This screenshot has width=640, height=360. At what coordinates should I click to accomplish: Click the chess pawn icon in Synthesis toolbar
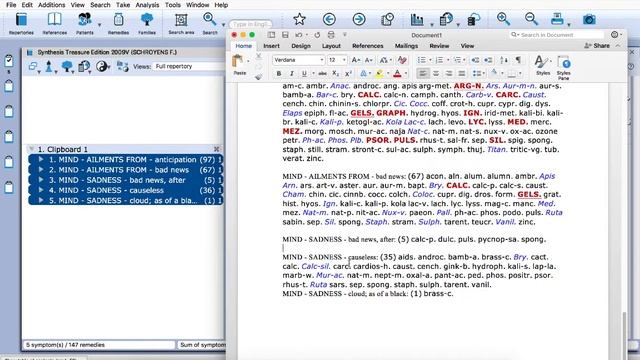pyautogui.click(x=49, y=66)
